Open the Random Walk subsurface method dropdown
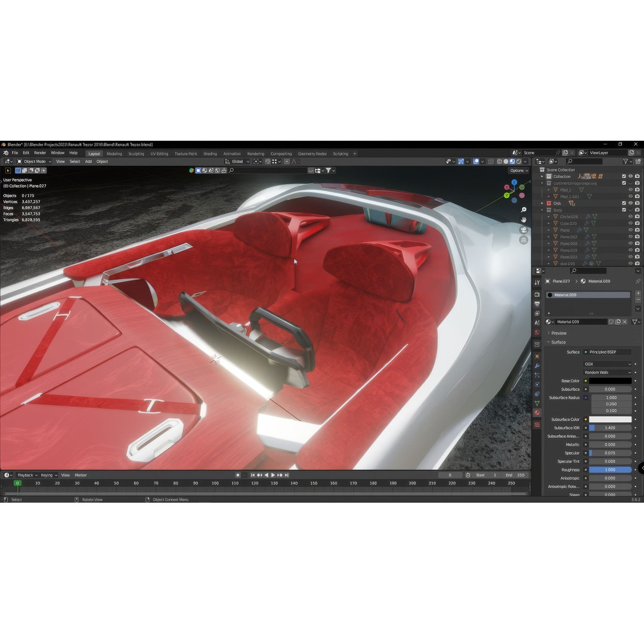The image size is (644, 644). point(608,373)
